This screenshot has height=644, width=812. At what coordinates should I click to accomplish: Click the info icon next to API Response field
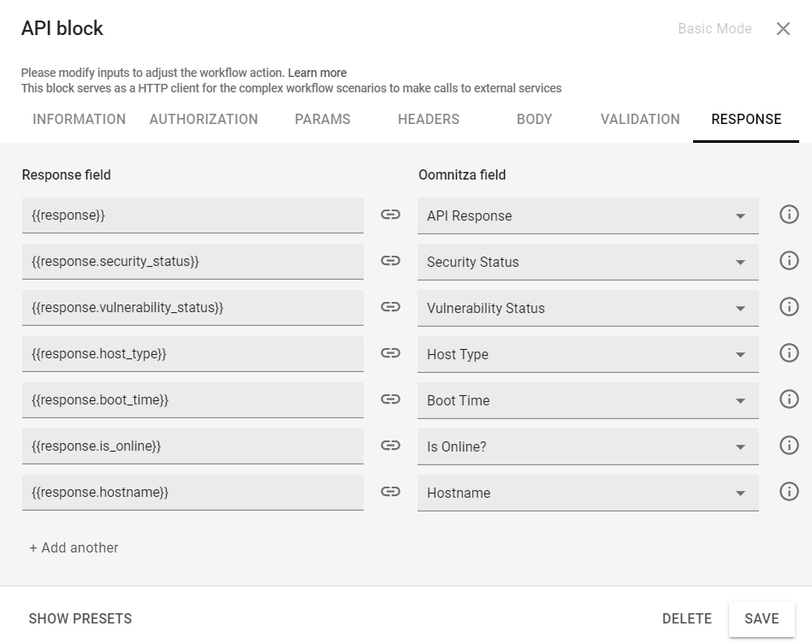pos(788,214)
